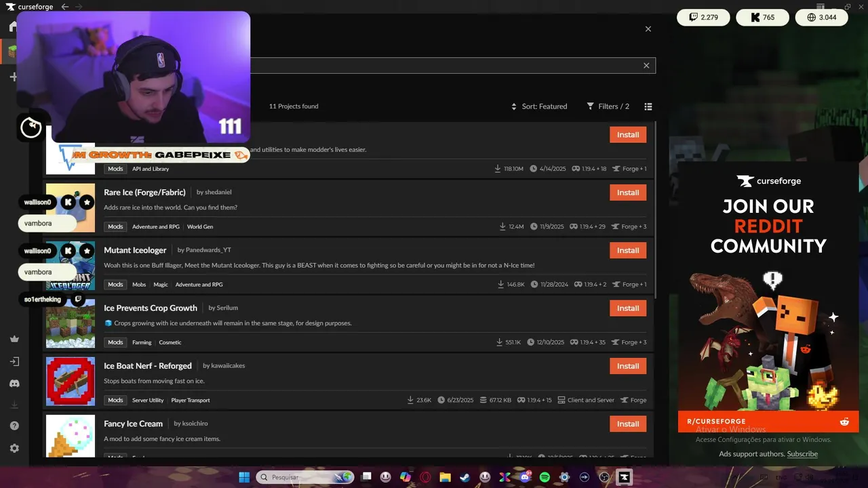
Task: Install the Fancy Ice Cream mod
Action: 628,424
